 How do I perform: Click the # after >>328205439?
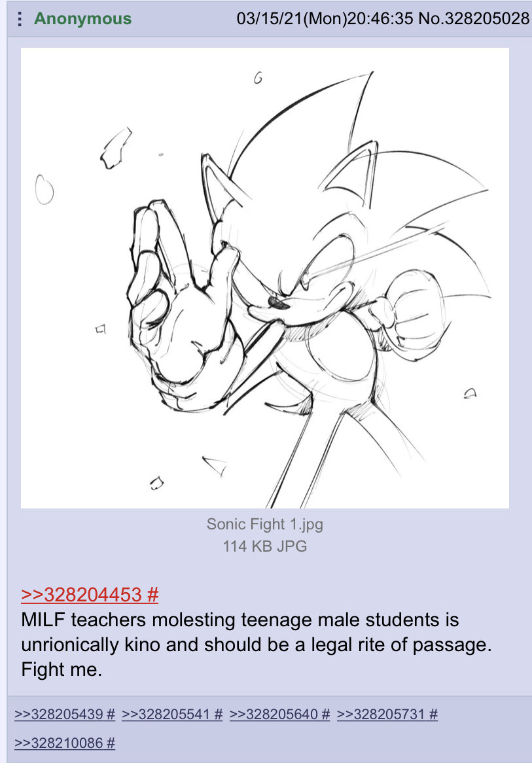(111, 715)
